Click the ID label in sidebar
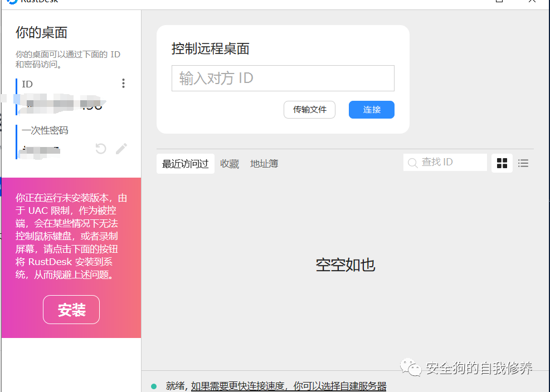The height and width of the screenshot is (392, 550). pos(27,84)
